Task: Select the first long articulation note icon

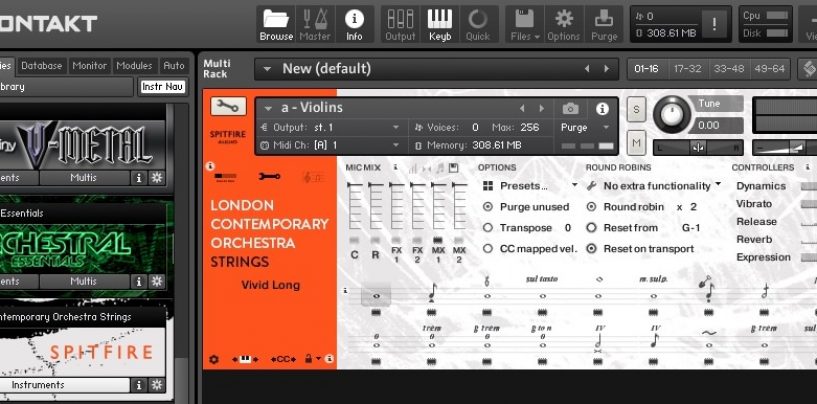Action: (x=376, y=296)
